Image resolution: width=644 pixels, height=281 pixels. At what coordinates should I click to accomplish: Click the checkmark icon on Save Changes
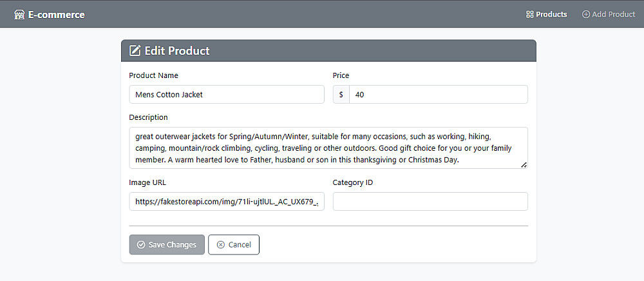pyautogui.click(x=141, y=245)
